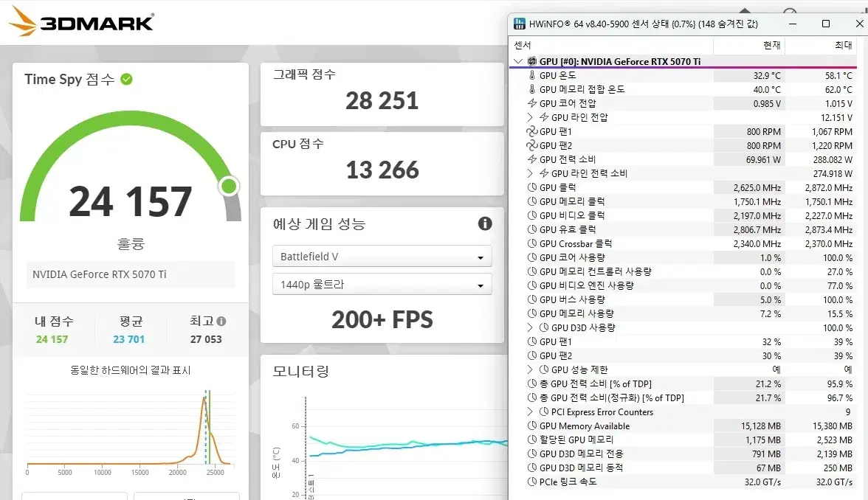
Task: Open the Battlefield V game dropdown
Action: tap(382, 257)
